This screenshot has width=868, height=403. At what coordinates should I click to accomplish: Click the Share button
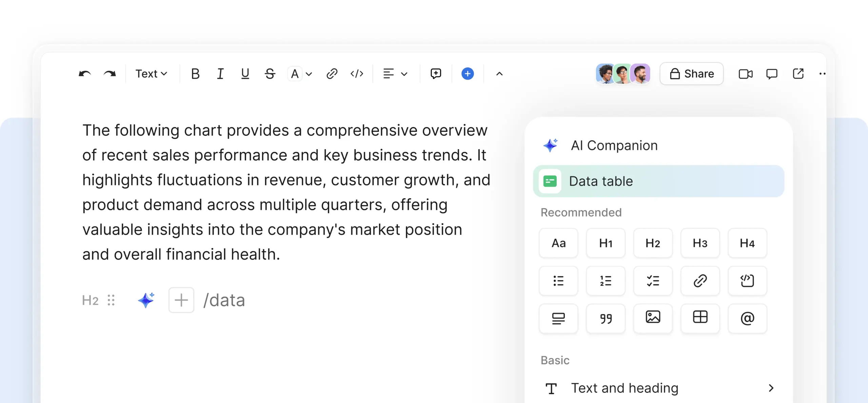(692, 74)
